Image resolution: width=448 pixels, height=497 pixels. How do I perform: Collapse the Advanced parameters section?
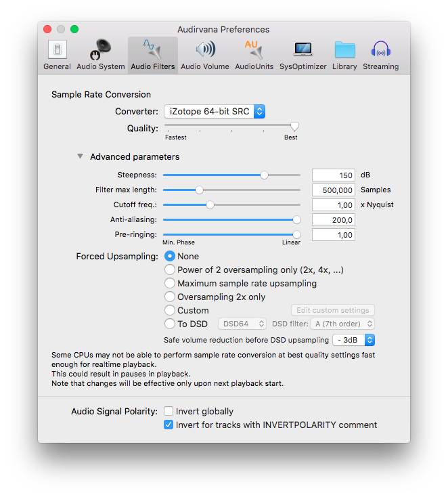point(81,156)
